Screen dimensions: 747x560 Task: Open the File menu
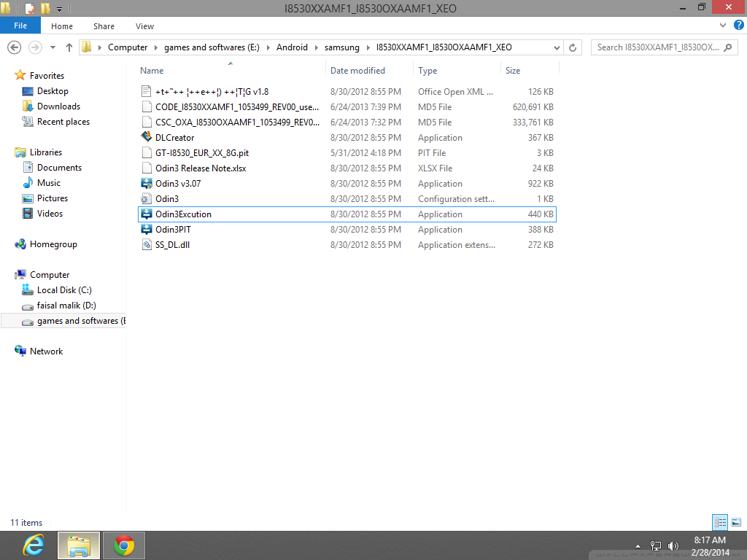(x=20, y=25)
